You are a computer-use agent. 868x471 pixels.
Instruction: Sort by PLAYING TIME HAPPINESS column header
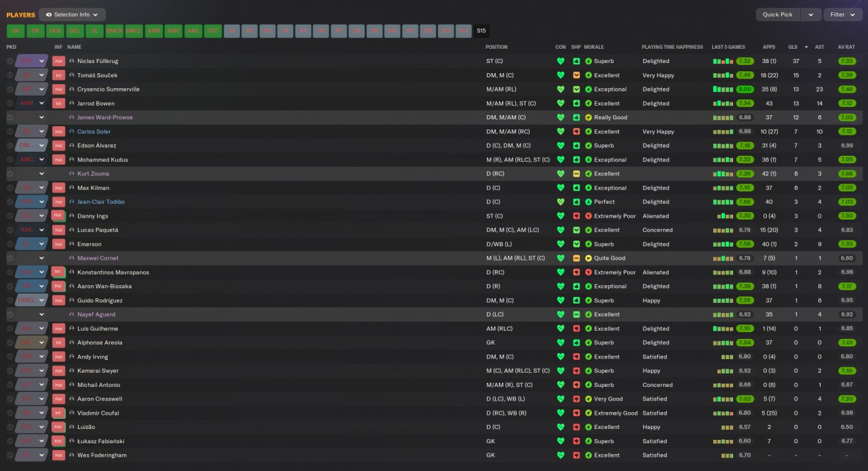pos(672,47)
